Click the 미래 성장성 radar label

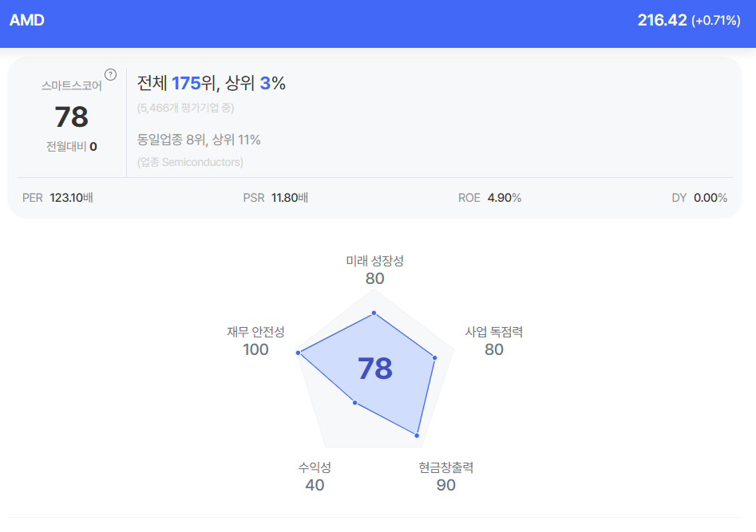(374, 261)
